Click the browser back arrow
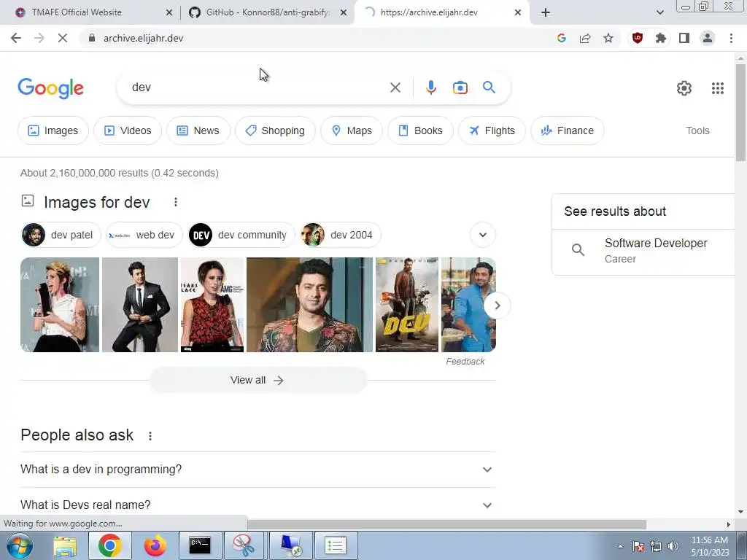This screenshot has height=560, width=747. point(16,38)
